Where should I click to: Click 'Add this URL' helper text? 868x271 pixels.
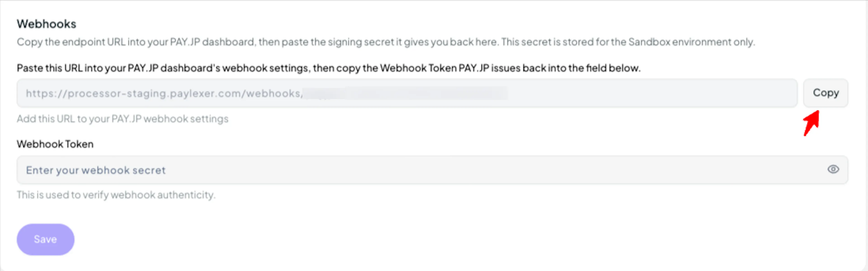123,119
